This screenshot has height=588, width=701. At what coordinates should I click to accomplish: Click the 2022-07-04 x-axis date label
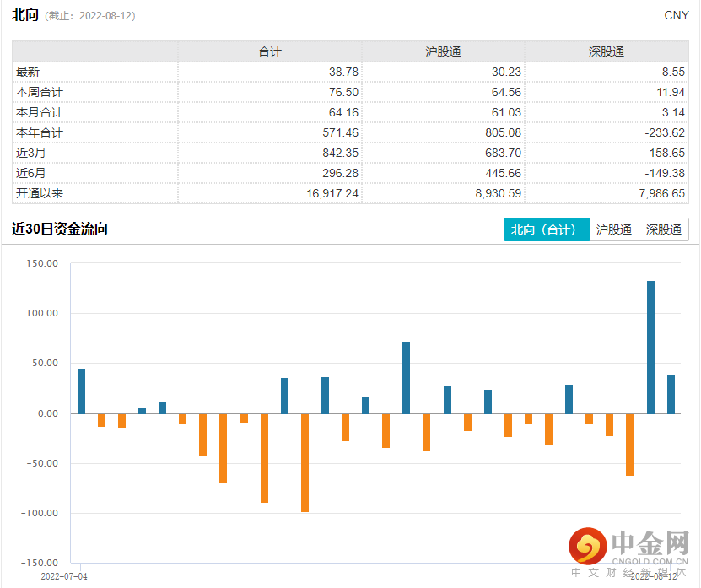[x=64, y=575]
